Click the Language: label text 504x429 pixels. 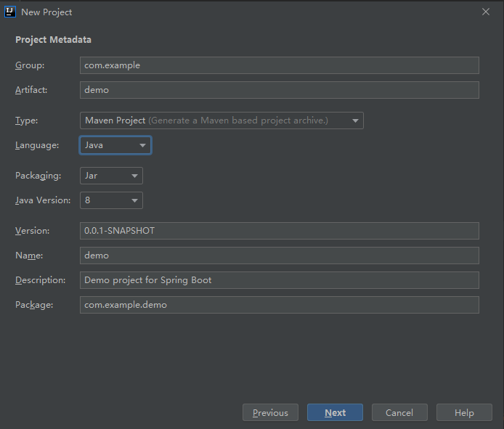37,145
